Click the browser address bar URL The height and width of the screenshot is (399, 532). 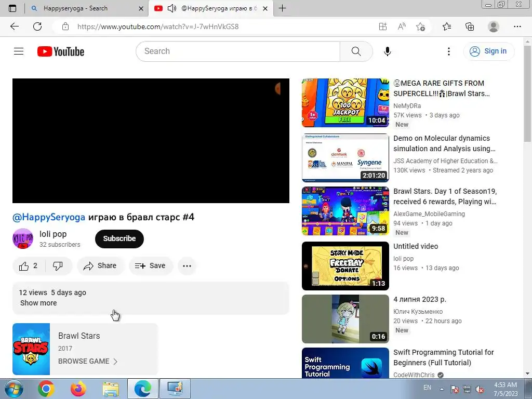[158, 26]
